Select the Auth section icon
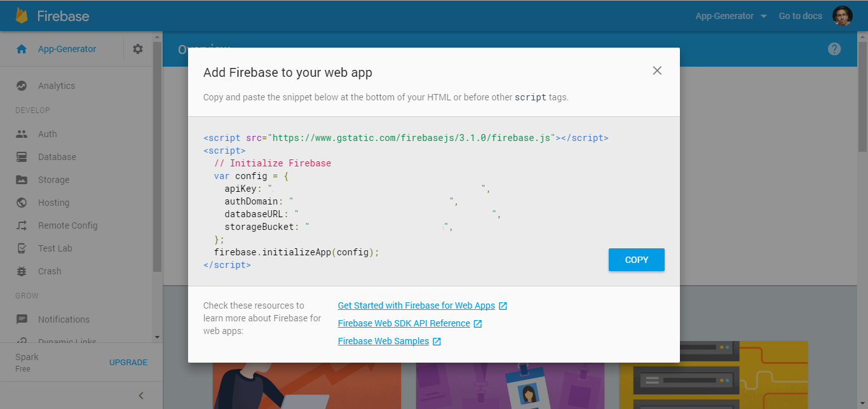Screen dimensions: 868x409 pos(22,133)
